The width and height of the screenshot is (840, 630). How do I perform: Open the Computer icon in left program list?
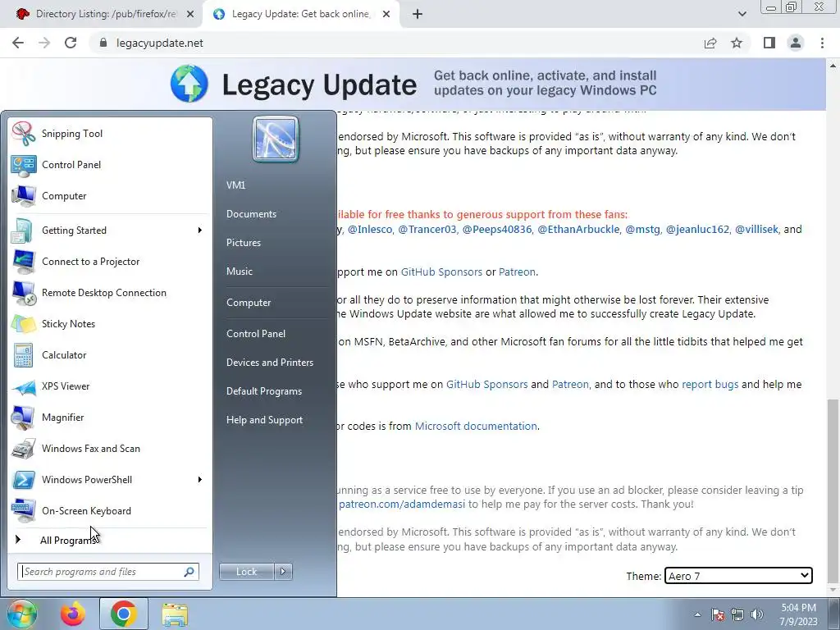pyautogui.click(x=24, y=196)
